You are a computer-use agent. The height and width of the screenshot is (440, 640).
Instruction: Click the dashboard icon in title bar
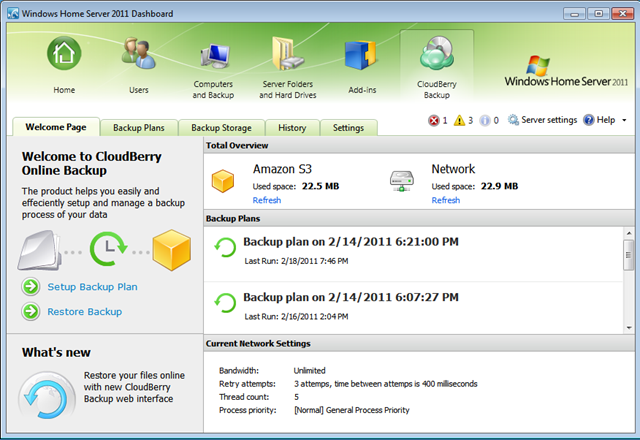[x=13, y=13]
